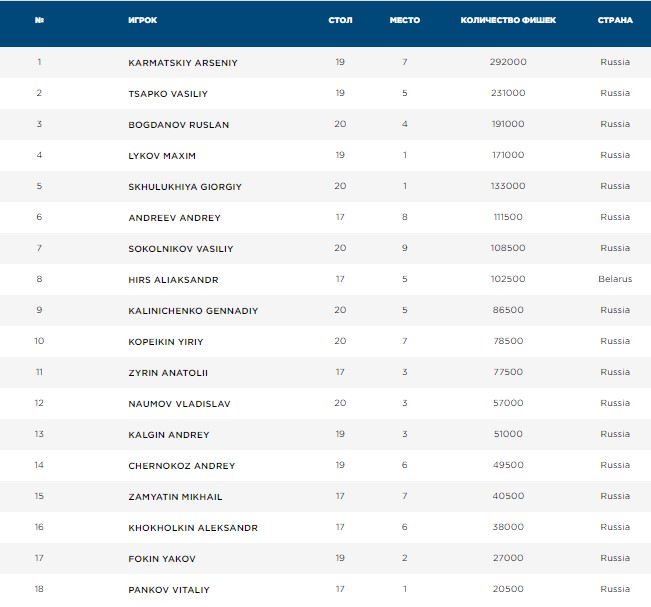Select player name KALINICHENKO GENNADIY
Viewport: 651px width, 607px height.
point(193,311)
